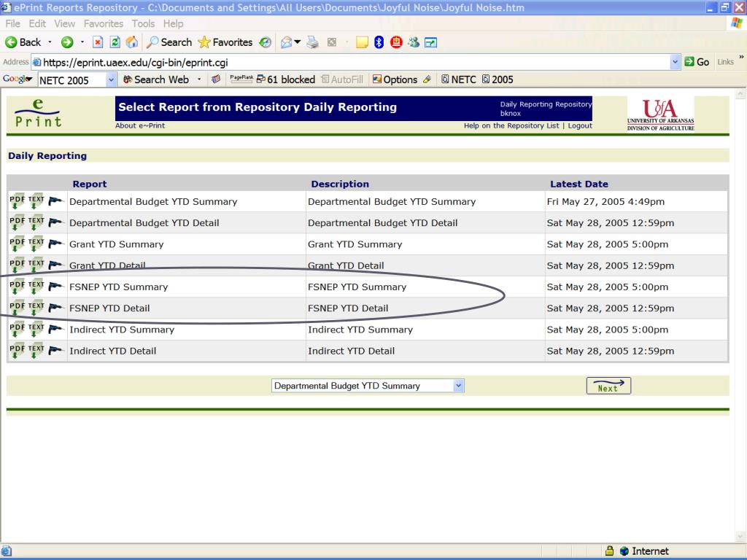
Task: Click the browser Back button
Action: pyautogui.click(x=23, y=42)
